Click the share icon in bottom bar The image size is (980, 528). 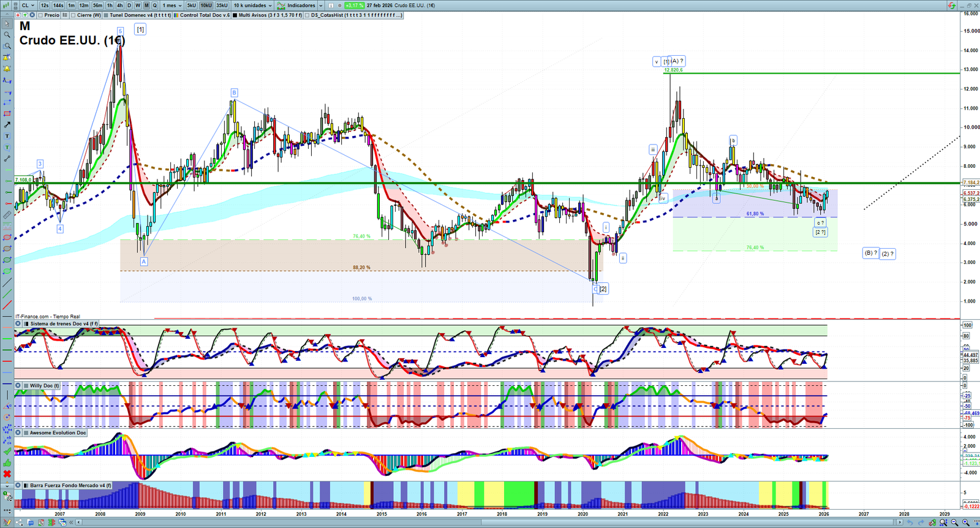click(19, 522)
